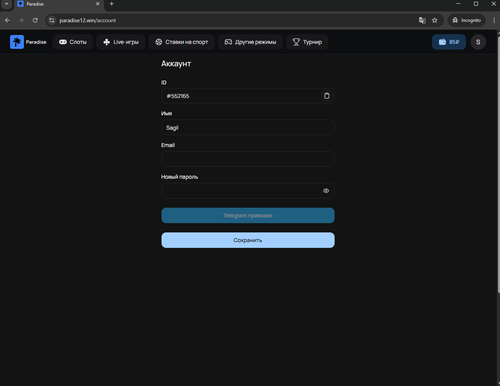The height and width of the screenshot is (386, 500).
Task: Click the ID field #552165
Action: point(248,96)
